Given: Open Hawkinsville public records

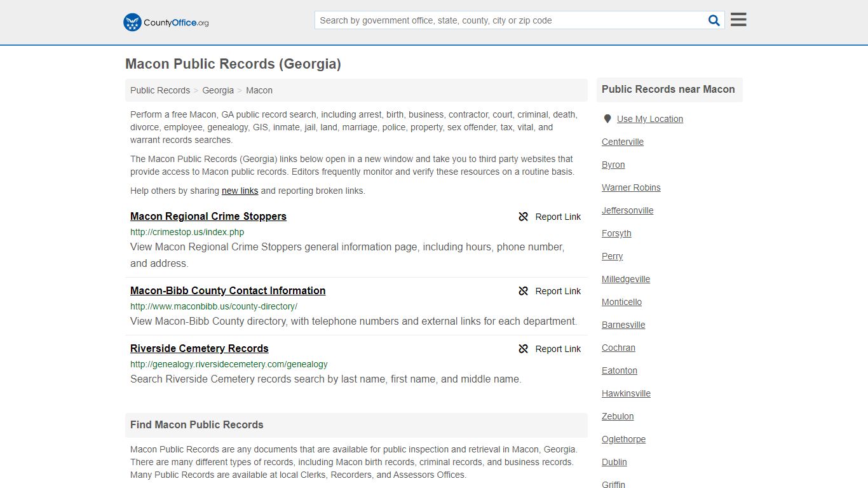Looking at the screenshot, I should (x=626, y=393).
